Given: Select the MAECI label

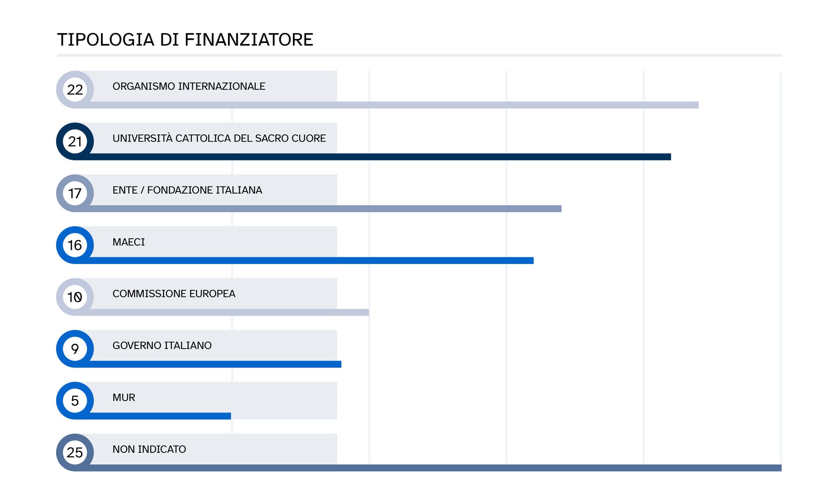Looking at the screenshot, I should pyautogui.click(x=128, y=242).
